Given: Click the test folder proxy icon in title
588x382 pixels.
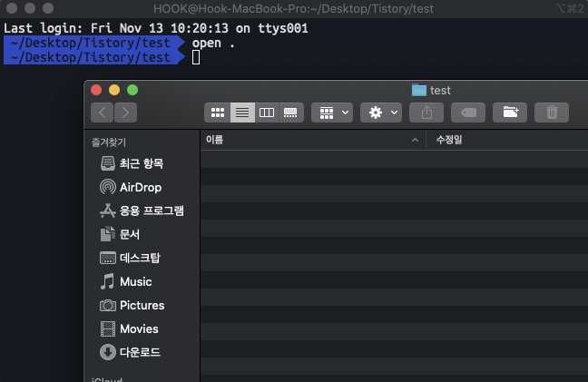Looking at the screenshot, I should (419, 91).
